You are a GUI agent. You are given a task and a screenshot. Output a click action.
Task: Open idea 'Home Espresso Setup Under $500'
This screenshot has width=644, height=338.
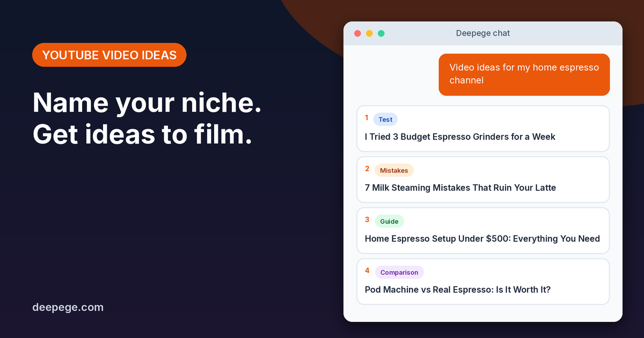(x=483, y=231)
